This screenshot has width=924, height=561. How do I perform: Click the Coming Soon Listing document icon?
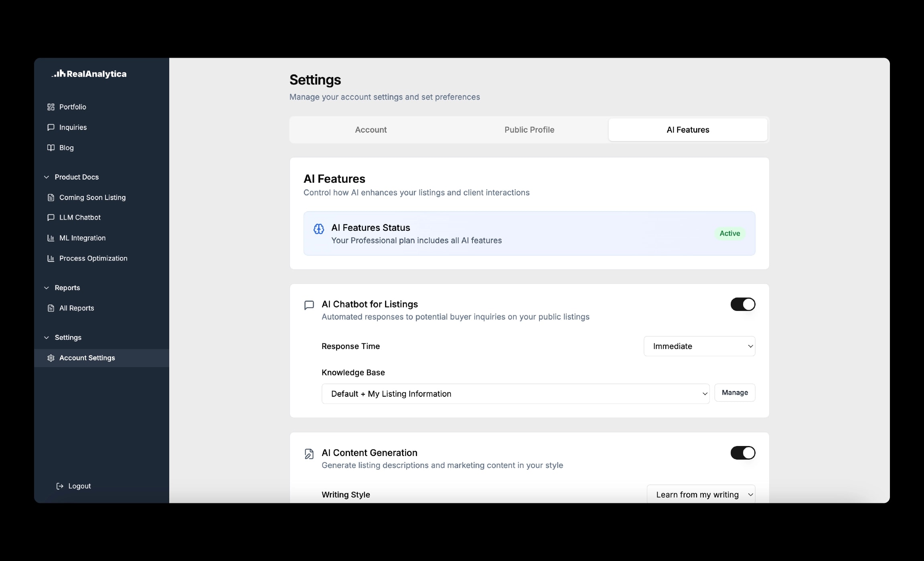51,198
